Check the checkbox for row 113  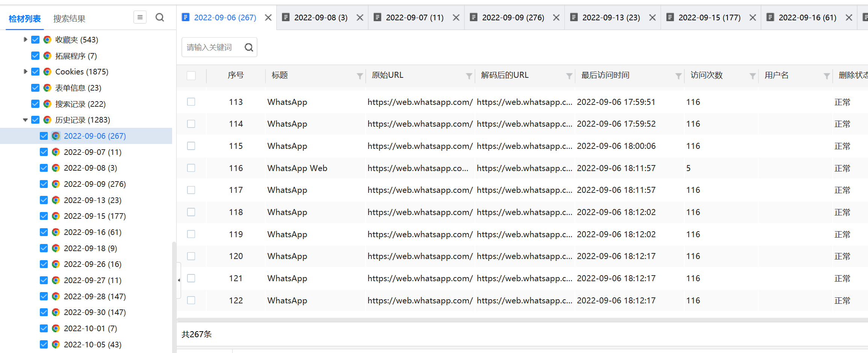(x=191, y=102)
